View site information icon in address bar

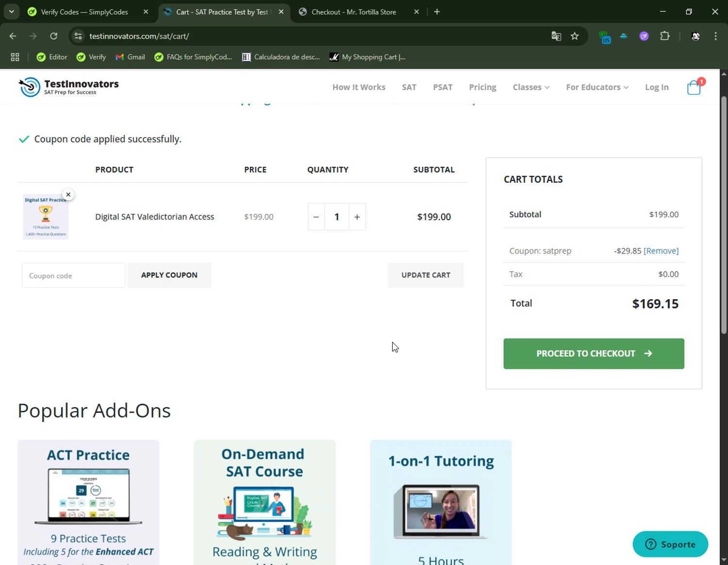point(78,36)
